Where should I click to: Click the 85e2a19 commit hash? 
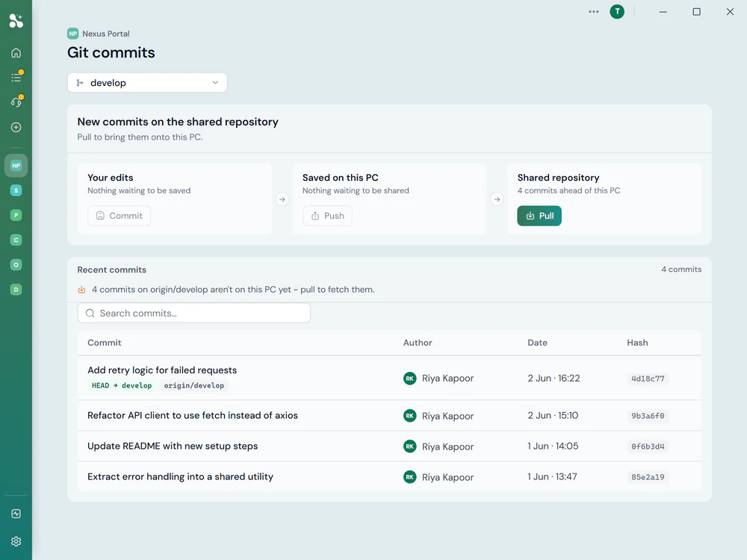(648, 477)
